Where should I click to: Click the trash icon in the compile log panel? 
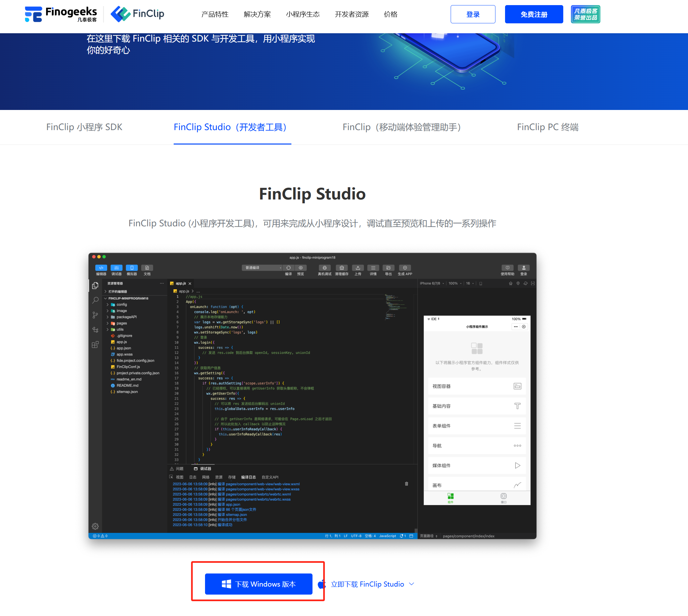[406, 484]
